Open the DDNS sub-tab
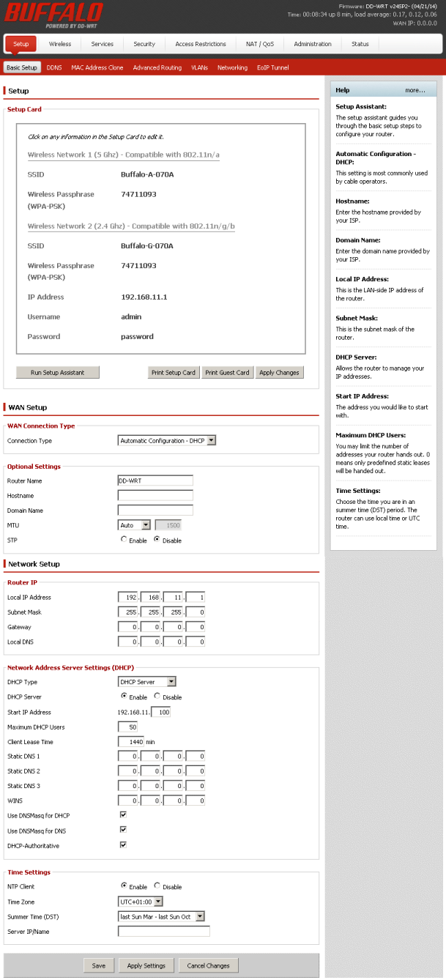446x980 pixels. 54,67
